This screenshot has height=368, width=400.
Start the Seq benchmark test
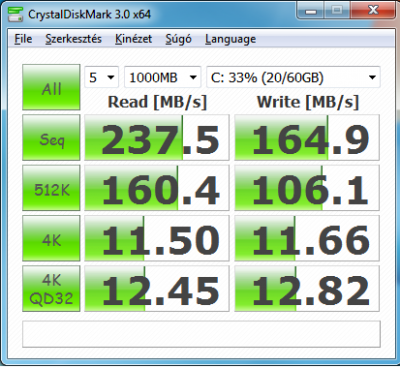51,138
